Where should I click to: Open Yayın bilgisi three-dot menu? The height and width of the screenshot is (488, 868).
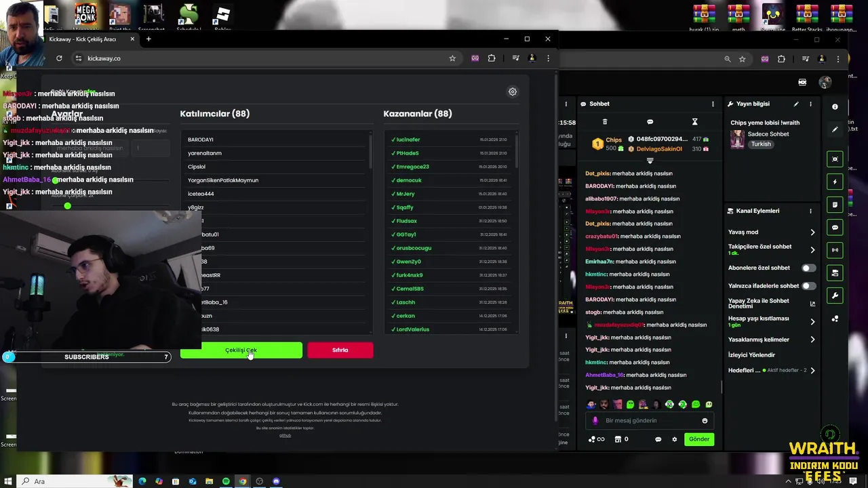point(810,104)
